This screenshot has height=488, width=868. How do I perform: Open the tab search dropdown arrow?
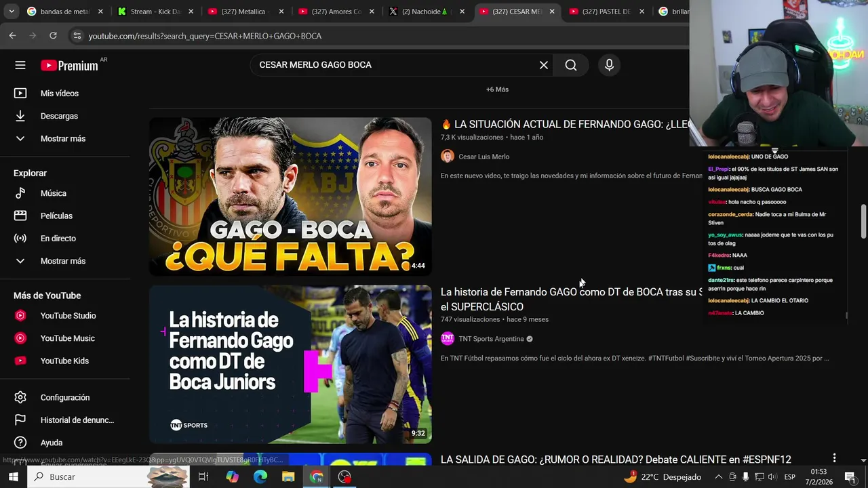pyautogui.click(x=11, y=12)
